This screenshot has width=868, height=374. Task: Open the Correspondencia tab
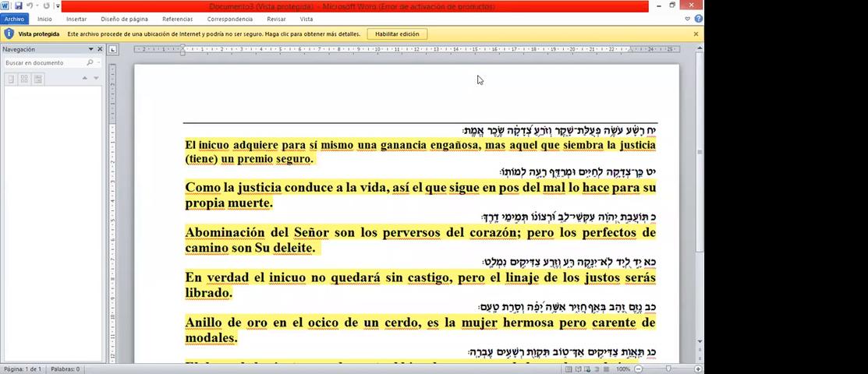point(230,19)
